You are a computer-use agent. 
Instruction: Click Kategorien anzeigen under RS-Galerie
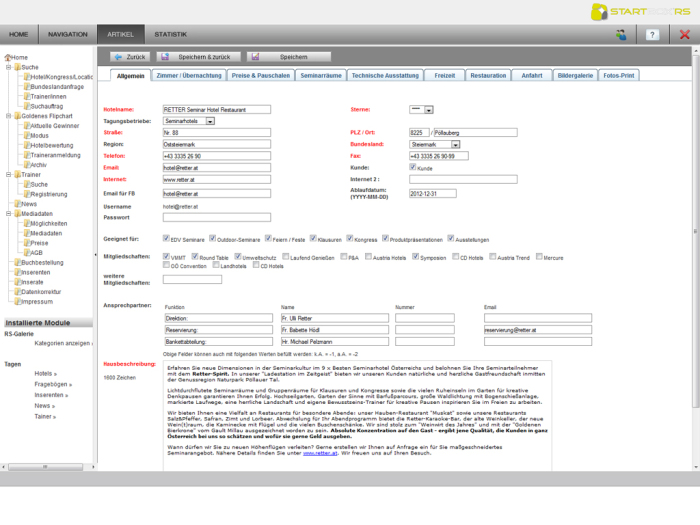click(x=63, y=343)
